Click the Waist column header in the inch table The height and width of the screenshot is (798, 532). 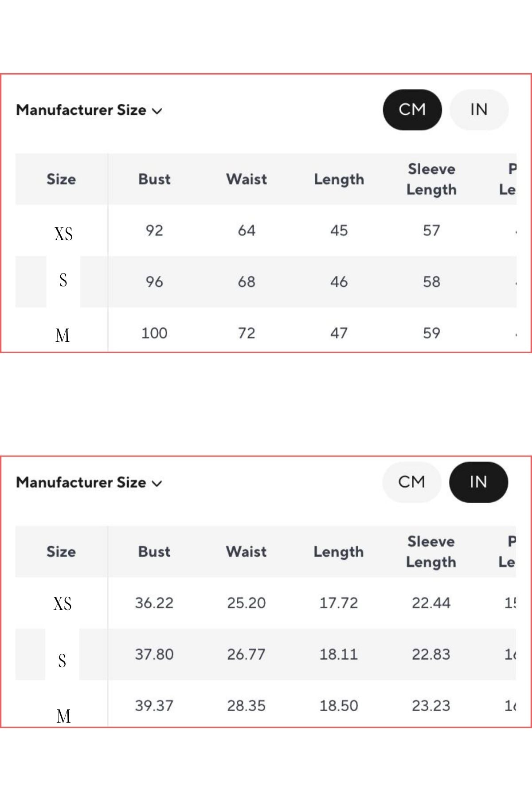coord(246,552)
